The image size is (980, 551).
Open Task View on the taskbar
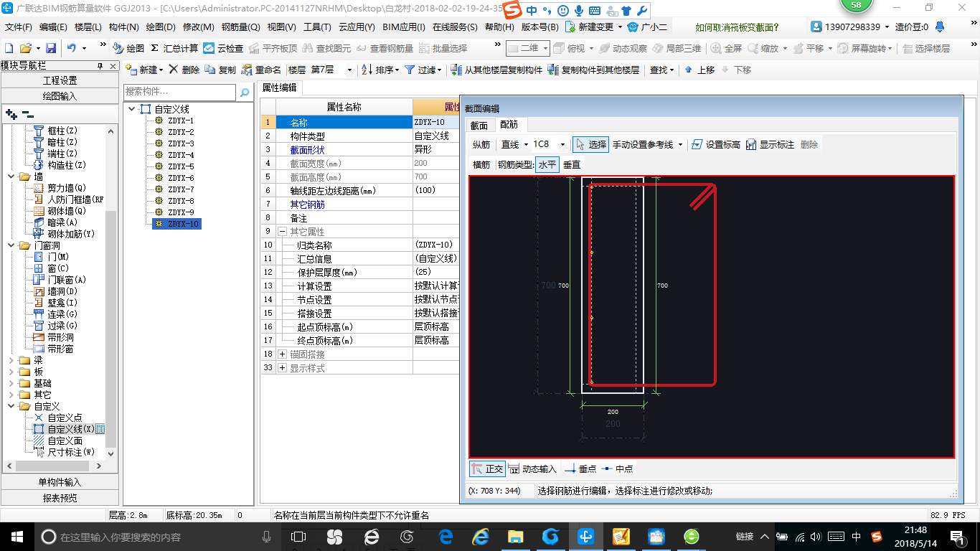(298, 537)
